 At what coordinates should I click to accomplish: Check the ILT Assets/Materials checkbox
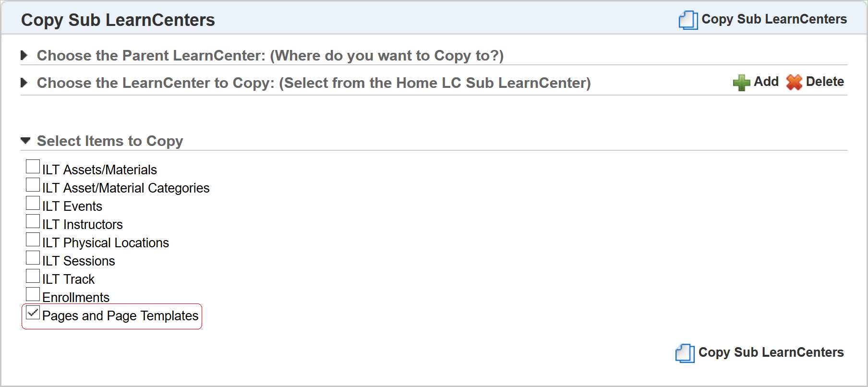[x=33, y=167]
